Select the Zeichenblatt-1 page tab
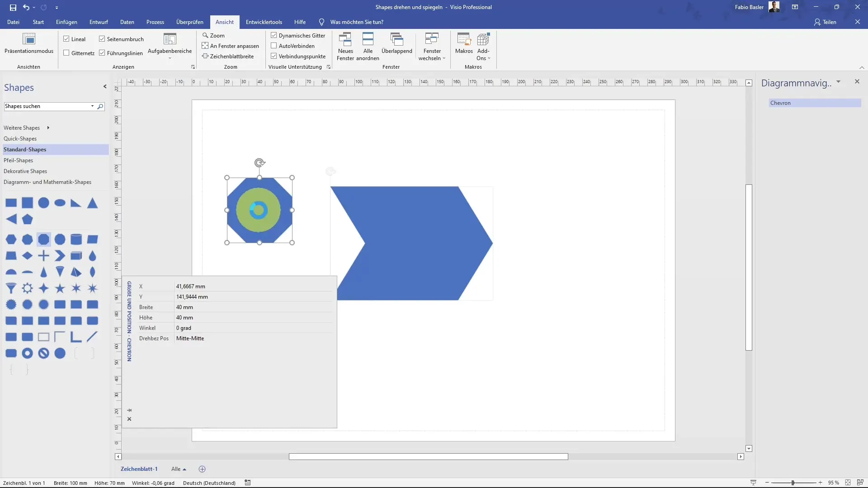The width and height of the screenshot is (868, 488). click(139, 469)
